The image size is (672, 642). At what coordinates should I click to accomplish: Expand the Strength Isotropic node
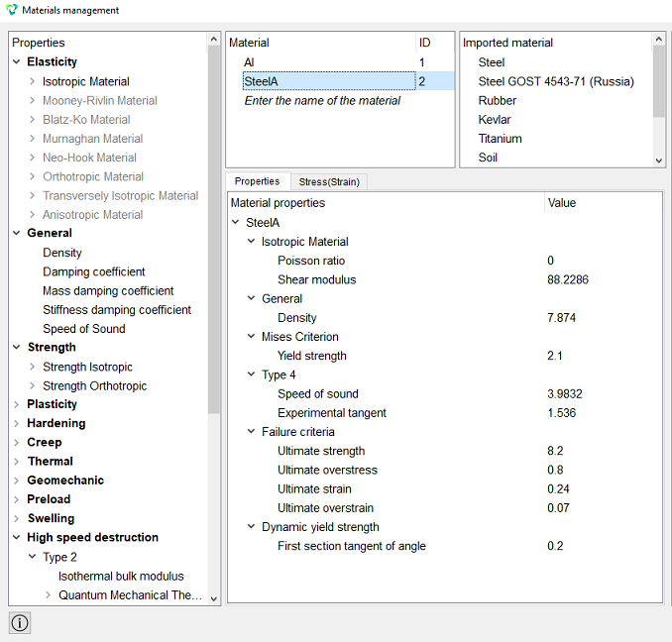coord(32,367)
